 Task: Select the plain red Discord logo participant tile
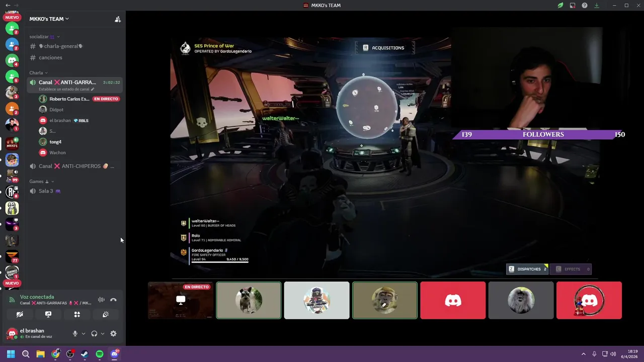tap(453, 300)
